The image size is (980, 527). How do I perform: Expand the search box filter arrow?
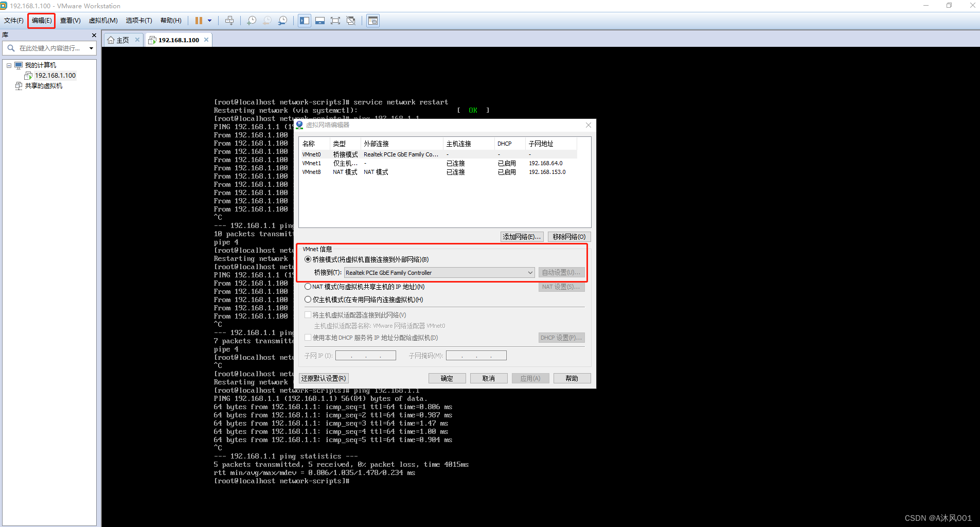click(91, 48)
